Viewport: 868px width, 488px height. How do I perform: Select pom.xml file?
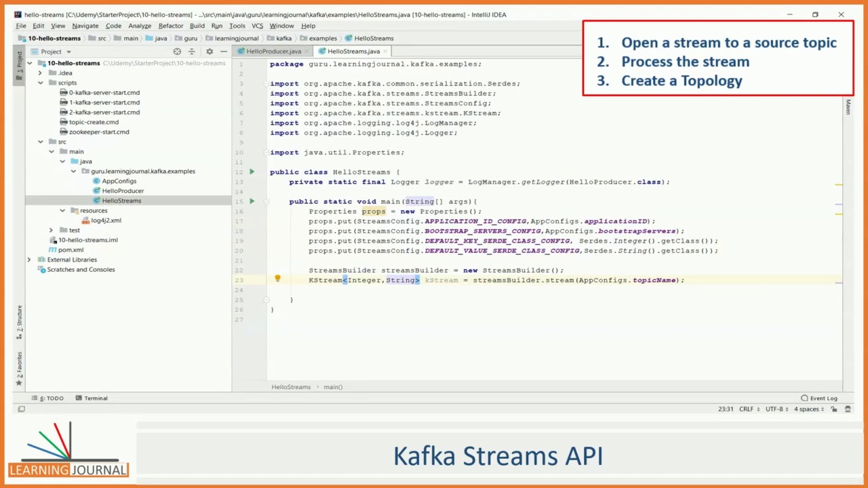[71, 250]
